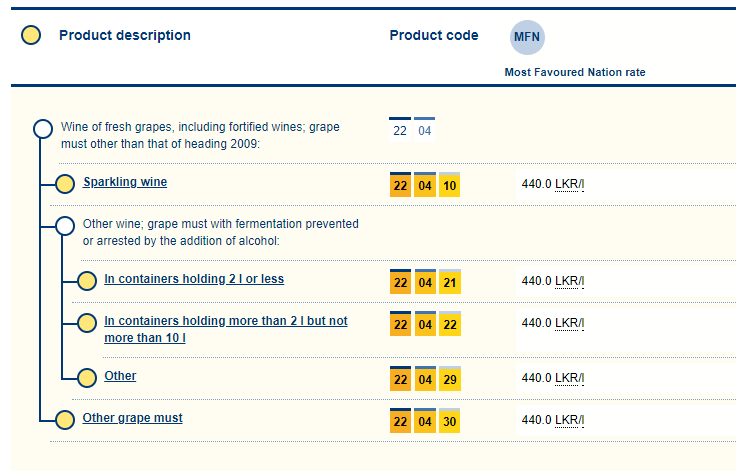Click the yellow circle beside Other grape must
The height and width of the screenshot is (471, 736).
[65, 419]
